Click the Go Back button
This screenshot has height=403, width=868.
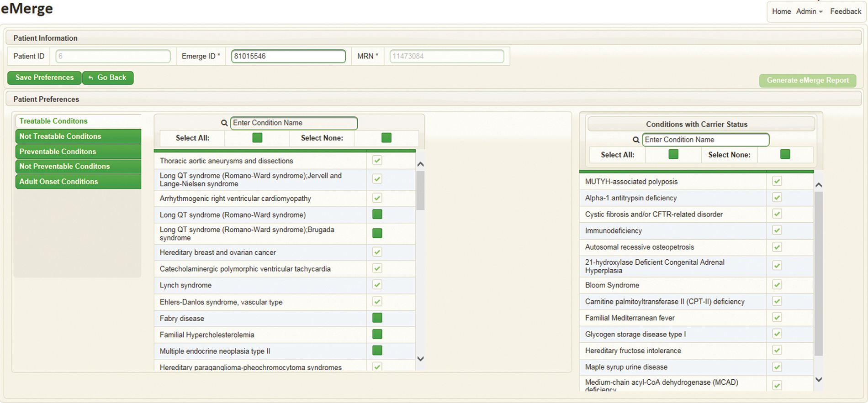coord(108,78)
